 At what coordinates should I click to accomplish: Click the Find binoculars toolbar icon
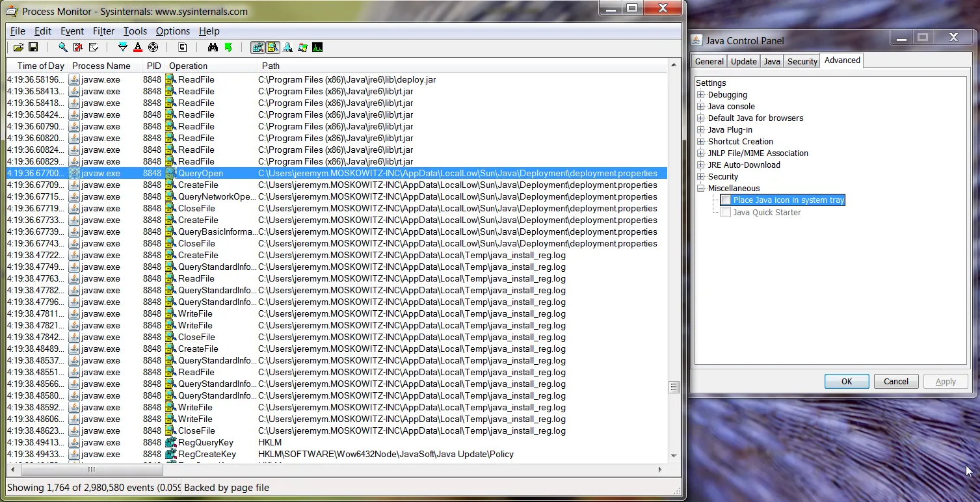pos(213,47)
